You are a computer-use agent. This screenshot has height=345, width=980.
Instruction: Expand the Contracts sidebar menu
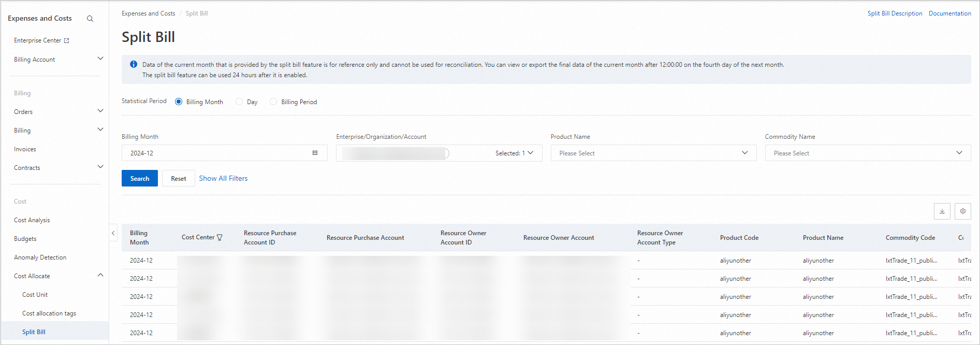tap(100, 167)
